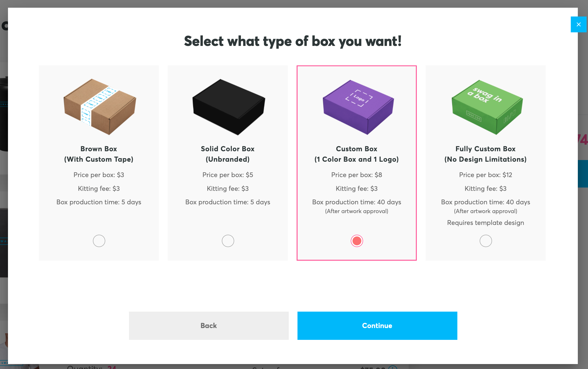Click the Brown Box with custom tape image

[x=99, y=107]
